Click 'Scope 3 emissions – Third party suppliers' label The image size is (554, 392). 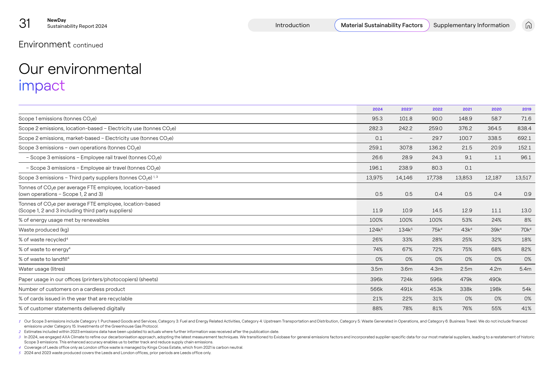click(x=88, y=178)
